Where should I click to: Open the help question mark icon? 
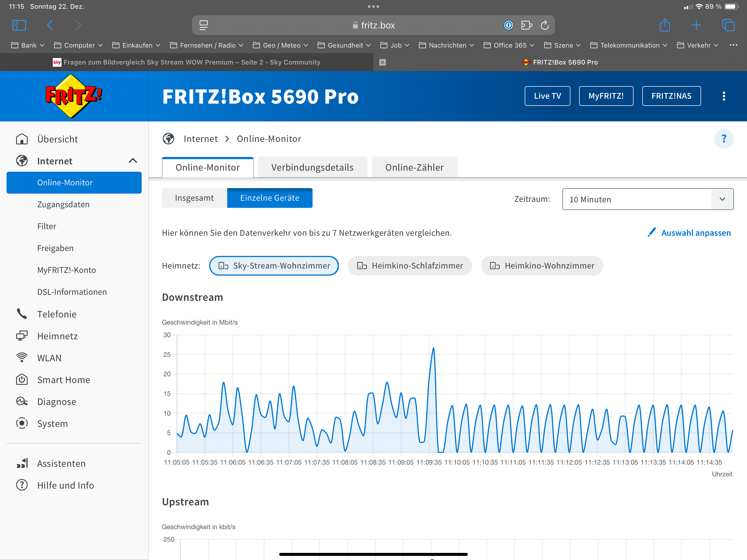click(x=724, y=139)
